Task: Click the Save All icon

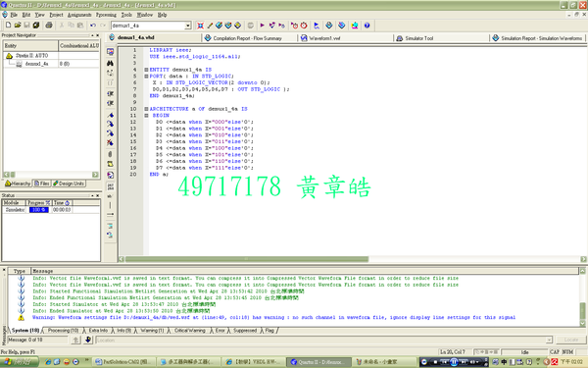Action: (36, 26)
